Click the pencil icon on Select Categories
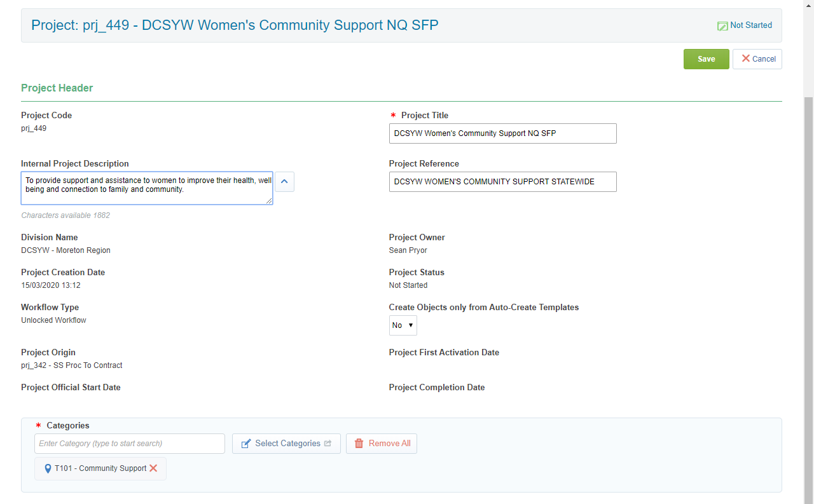The image size is (814, 504). click(246, 444)
